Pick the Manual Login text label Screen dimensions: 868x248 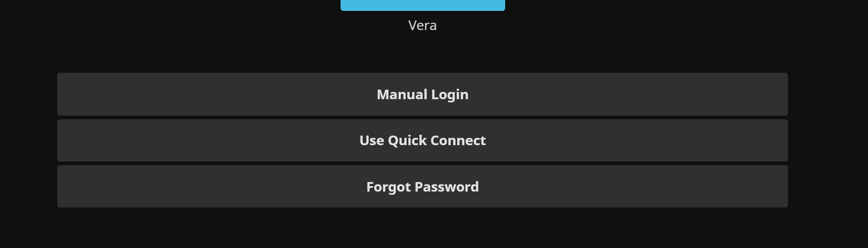pos(422,94)
